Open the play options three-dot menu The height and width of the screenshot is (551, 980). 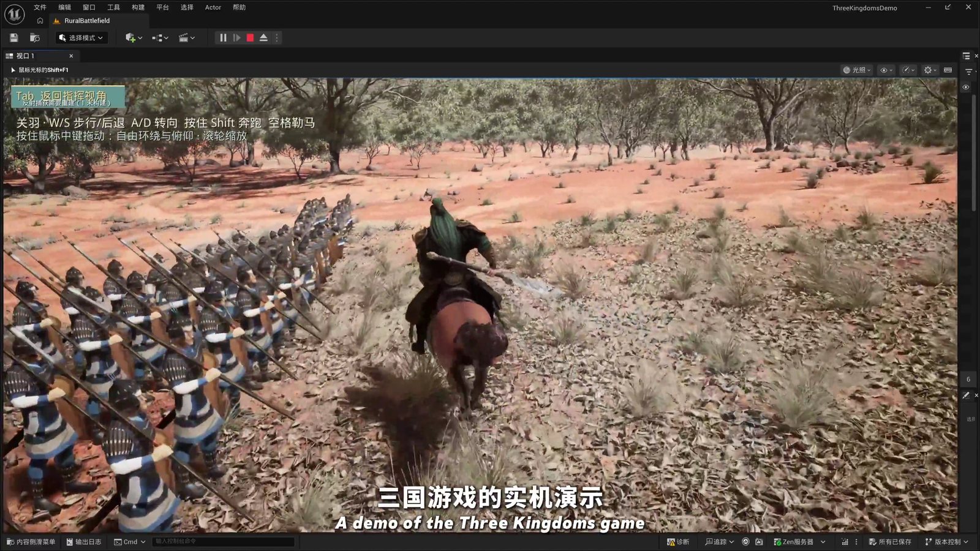coord(277,38)
